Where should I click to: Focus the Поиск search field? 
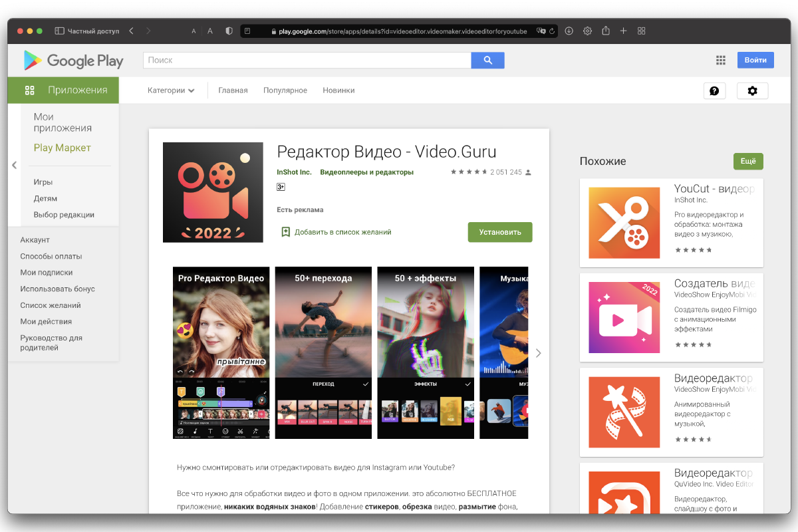coord(307,60)
